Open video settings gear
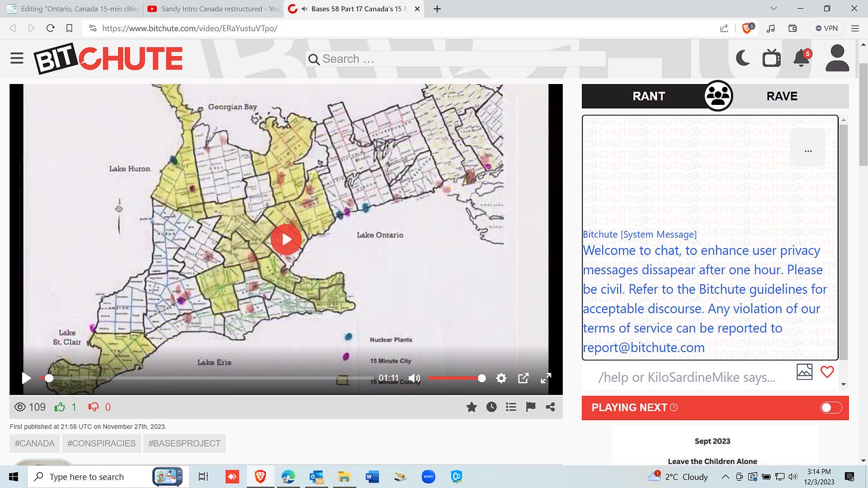The height and width of the screenshot is (488, 868). click(x=501, y=378)
